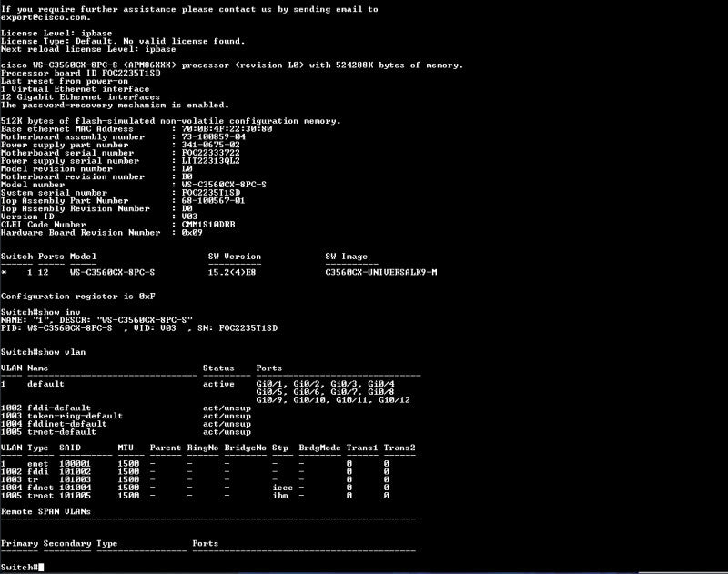
Task: Click the 'BridgeNo' column header
Action: pos(245,448)
